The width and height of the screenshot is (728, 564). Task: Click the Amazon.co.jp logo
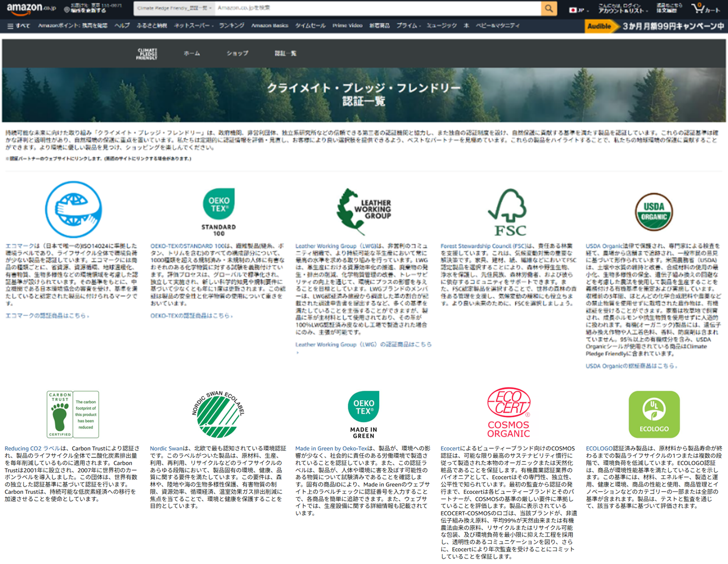[x=31, y=8]
